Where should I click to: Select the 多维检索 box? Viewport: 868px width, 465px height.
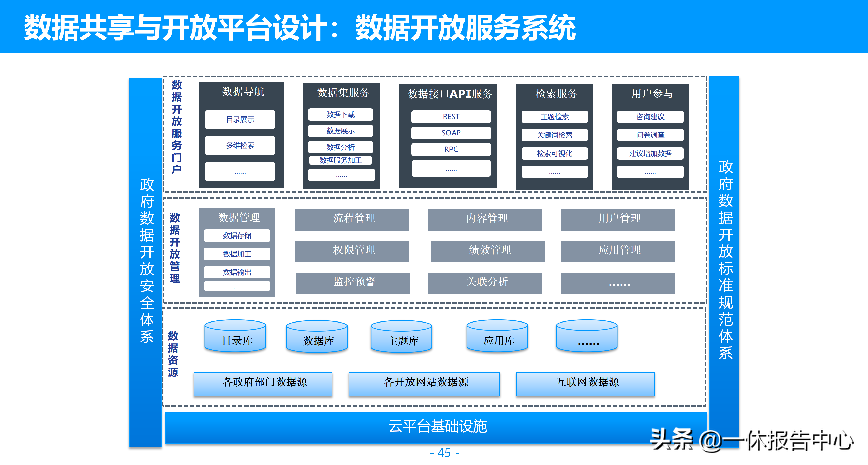tap(240, 145)
